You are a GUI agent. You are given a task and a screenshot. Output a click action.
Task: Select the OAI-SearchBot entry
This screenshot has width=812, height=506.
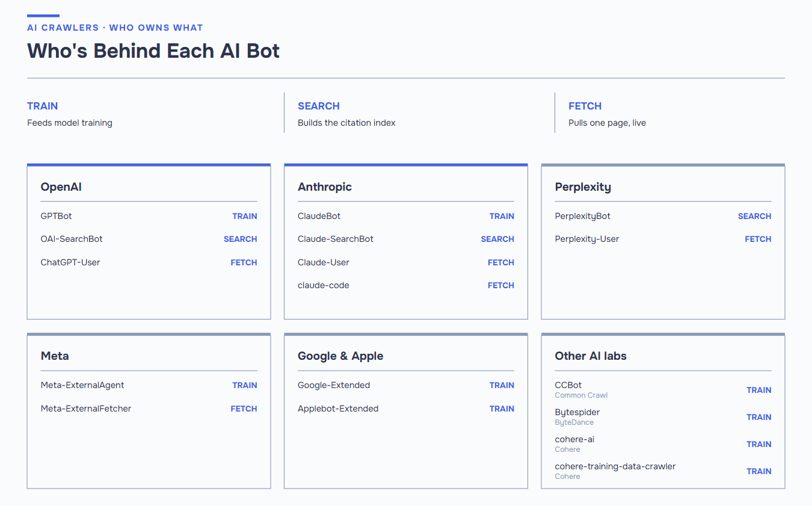tap(72, 239)
